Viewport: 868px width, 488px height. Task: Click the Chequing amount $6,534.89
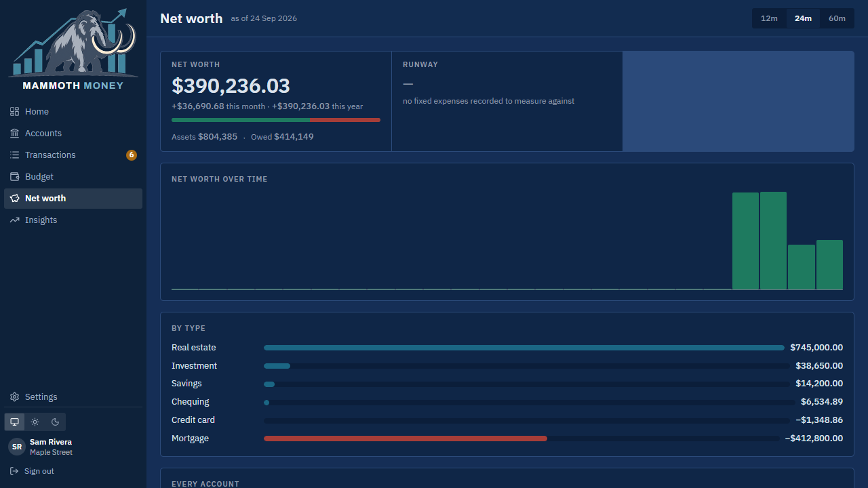tap(822, 402)
